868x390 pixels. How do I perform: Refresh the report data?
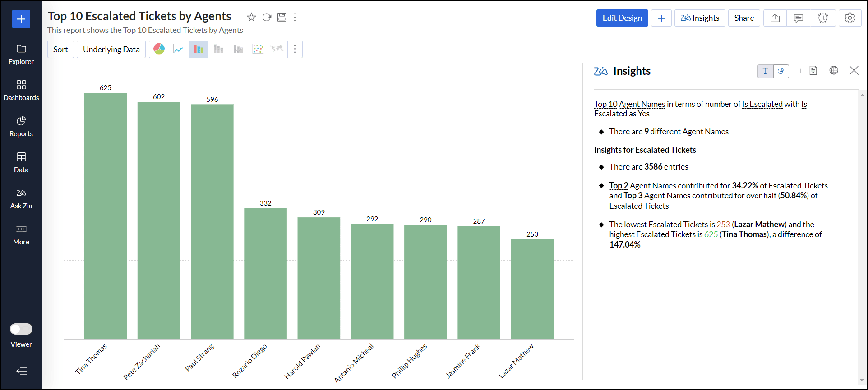point(267,17)
